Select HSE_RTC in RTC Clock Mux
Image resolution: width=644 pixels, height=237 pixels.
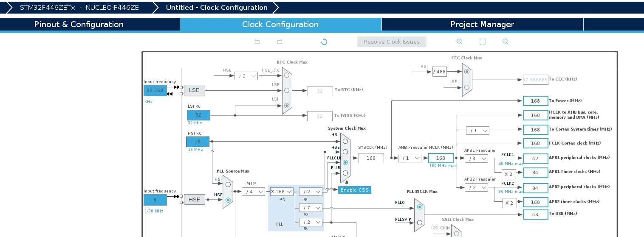287,75
